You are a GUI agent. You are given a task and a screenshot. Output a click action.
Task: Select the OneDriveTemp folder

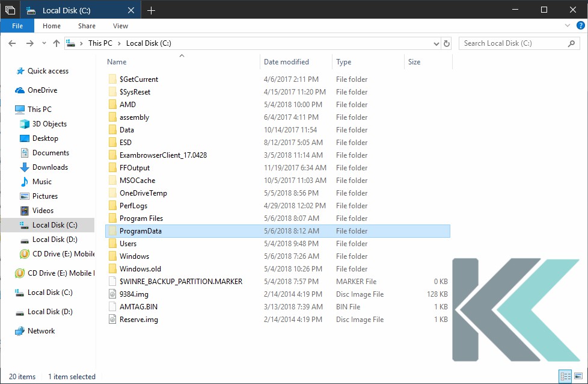(143, 193)
